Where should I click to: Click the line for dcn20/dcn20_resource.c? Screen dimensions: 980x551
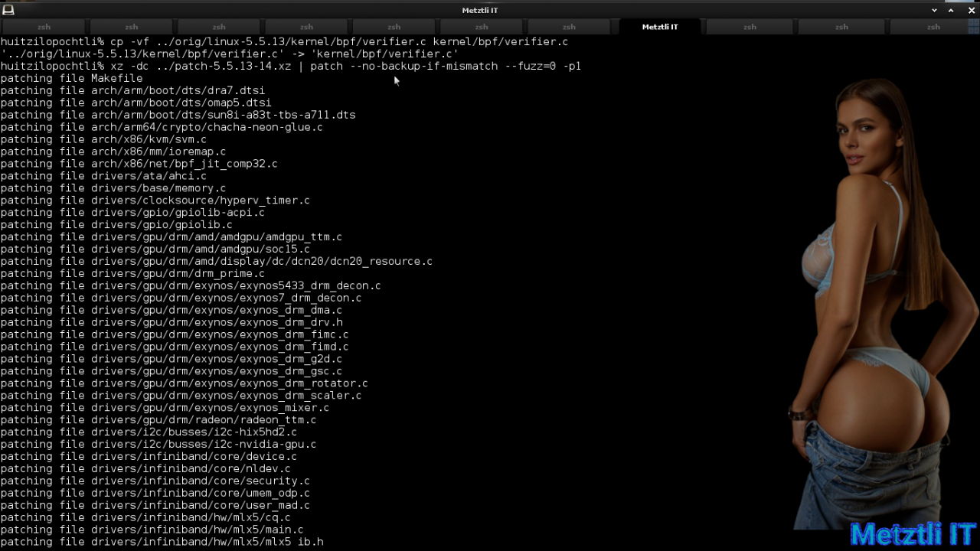216,262
